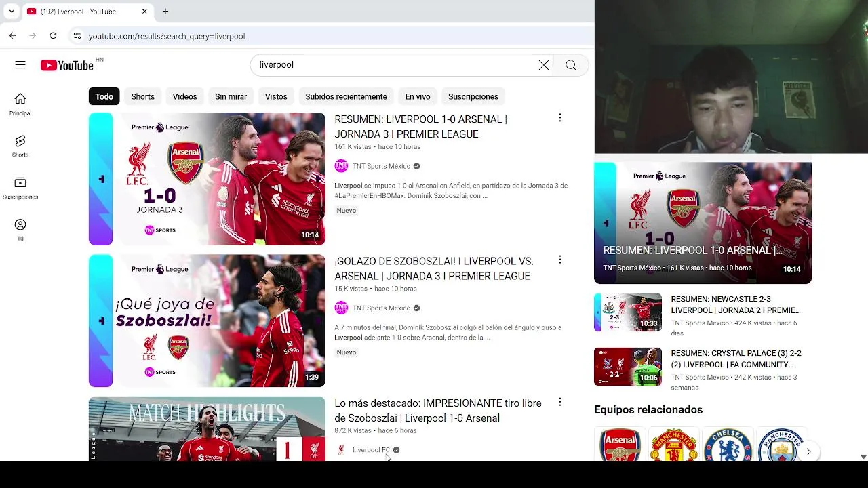Select the Chelsea crest in related teams
This screenshot has height=488, width=868.
(x=728, y=445)
